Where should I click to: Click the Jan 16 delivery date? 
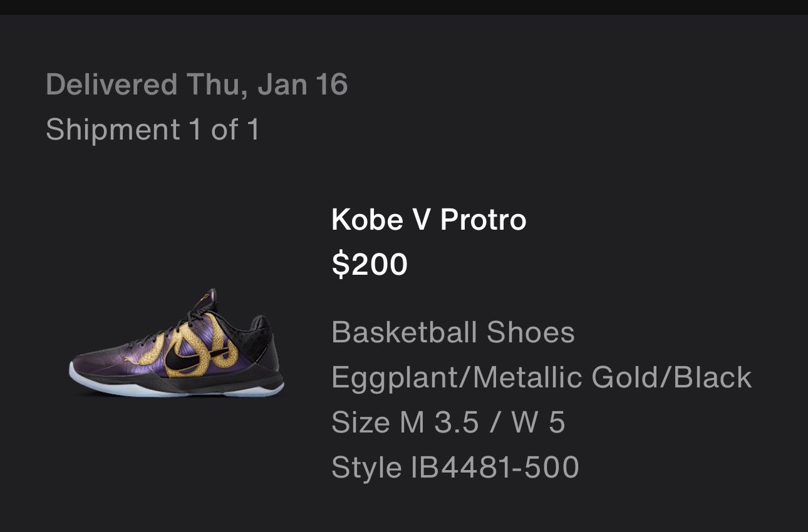pos(302,84)
